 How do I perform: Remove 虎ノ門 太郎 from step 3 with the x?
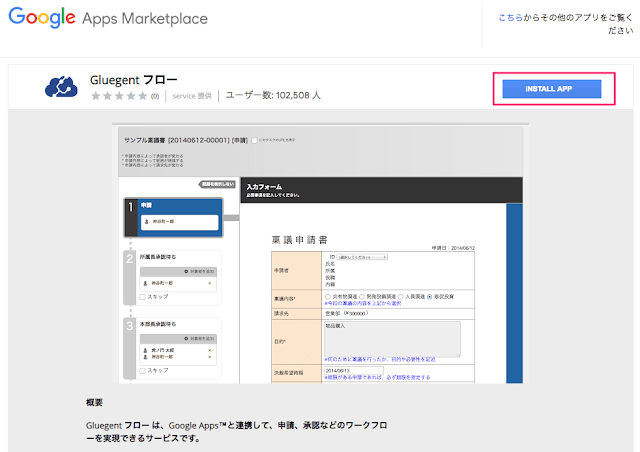(x=210, y=350)
